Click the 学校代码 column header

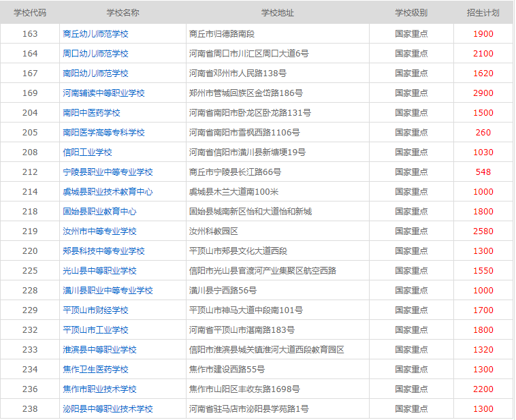click(x=30, y=13)
